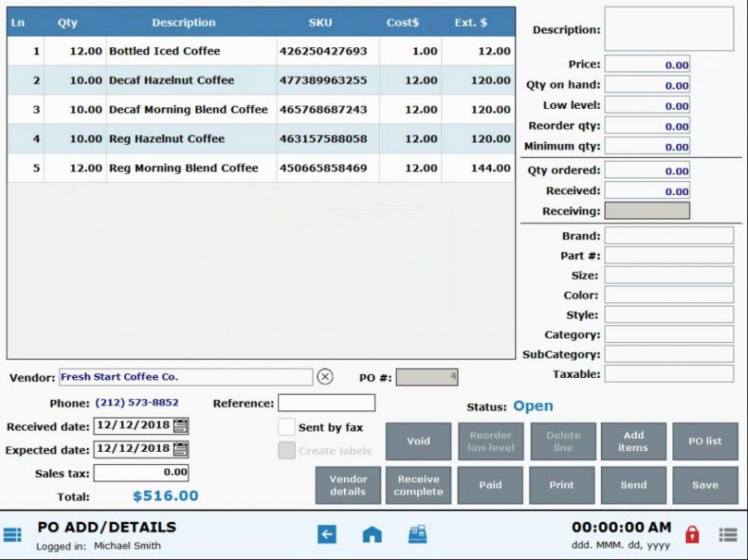This screenshot has height=560, width=748.
Task: Clear the vendor using the X icon
Action: pos(325,376)
